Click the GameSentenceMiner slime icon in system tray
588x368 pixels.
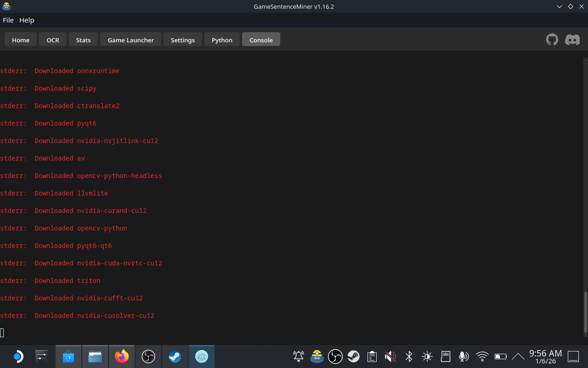point(317,356)
